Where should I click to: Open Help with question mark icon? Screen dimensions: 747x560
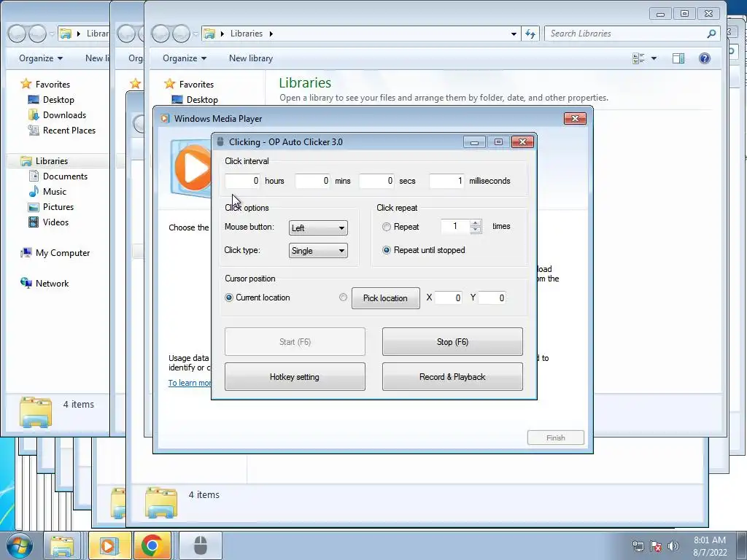[704, 58]
